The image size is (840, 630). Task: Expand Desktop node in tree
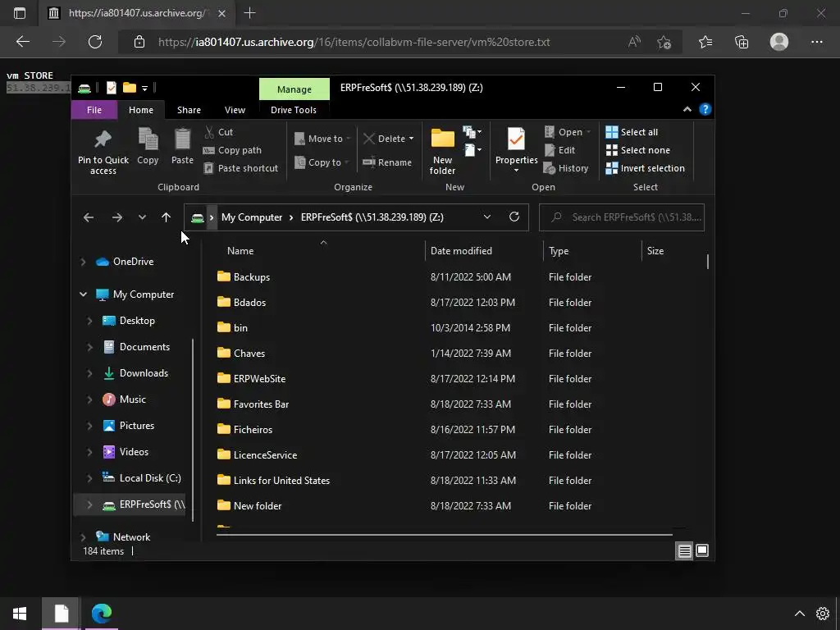pyautogui.click(x=89, y=321)
